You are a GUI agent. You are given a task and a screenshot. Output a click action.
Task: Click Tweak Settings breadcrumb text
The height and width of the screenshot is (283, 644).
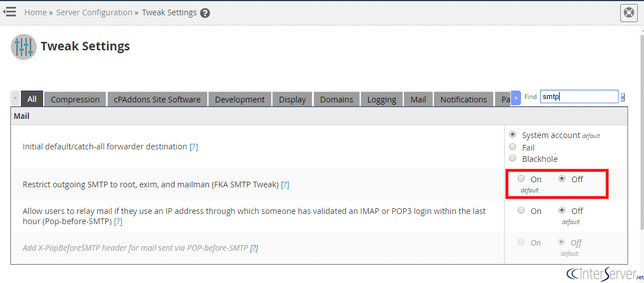(169, 12)
